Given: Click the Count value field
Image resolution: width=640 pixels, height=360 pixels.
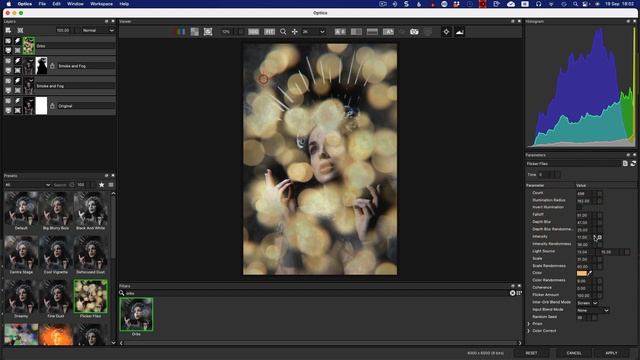Looking at the screenshot, I should pos(584,193).
